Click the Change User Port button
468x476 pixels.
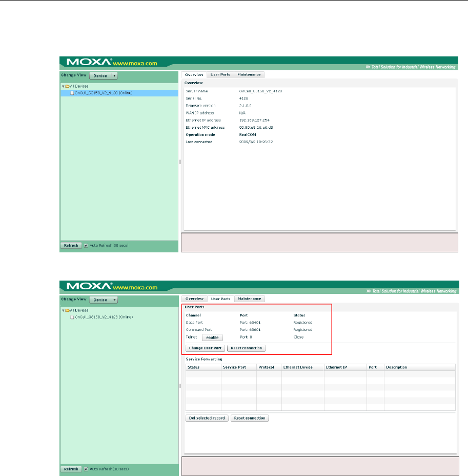(x=205, y=348)
